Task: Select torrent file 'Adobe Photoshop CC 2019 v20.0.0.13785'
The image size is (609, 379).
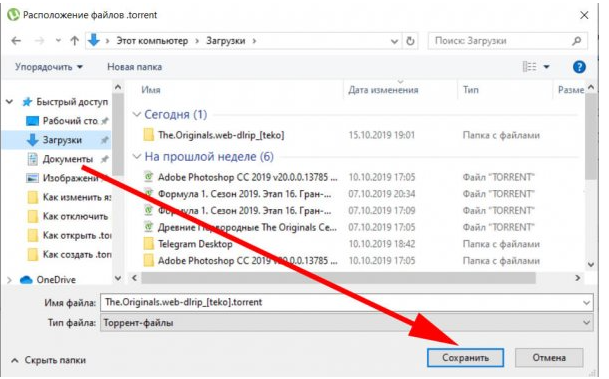Action: (247, 177)
